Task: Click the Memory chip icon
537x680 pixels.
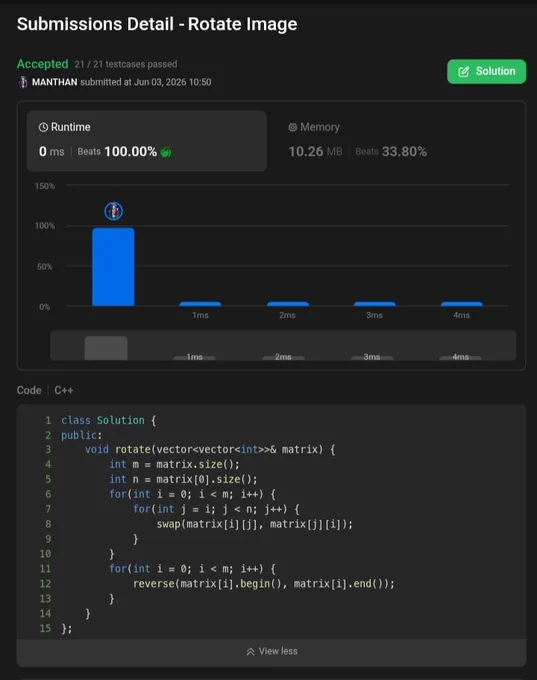Action: pos(293,127)
